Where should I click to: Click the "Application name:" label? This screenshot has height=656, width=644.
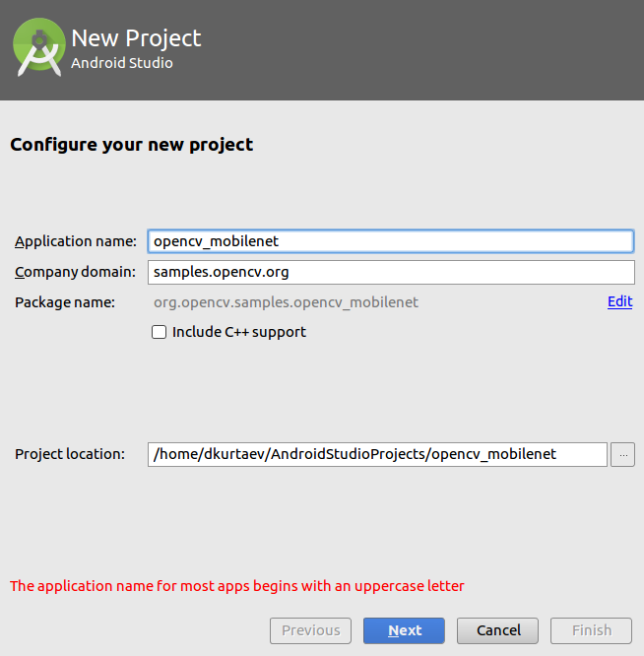click(76, 241)
